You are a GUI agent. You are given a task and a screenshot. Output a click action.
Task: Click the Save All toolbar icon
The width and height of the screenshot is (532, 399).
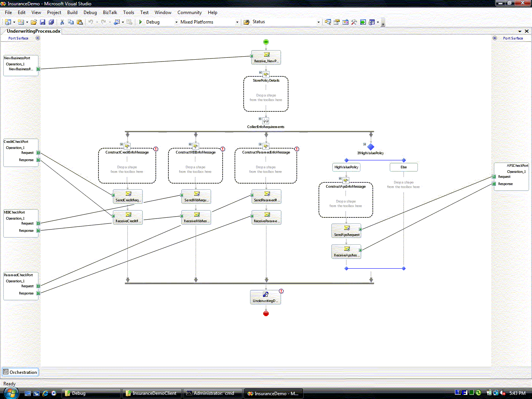[x=51, y=22]
